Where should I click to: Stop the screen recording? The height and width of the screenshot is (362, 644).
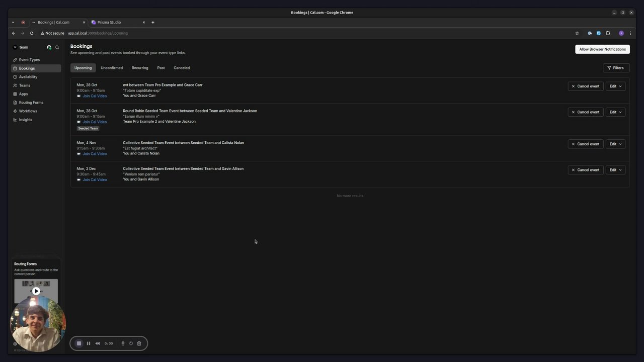79,343
